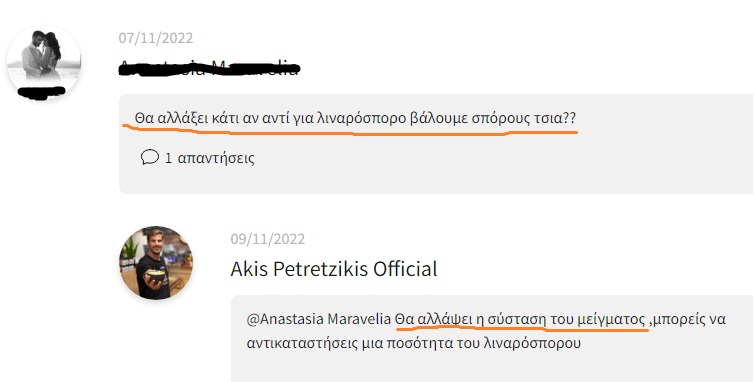
Task: Click the text ",μπορείς να" in the reply
Action: tap(687, 320)
